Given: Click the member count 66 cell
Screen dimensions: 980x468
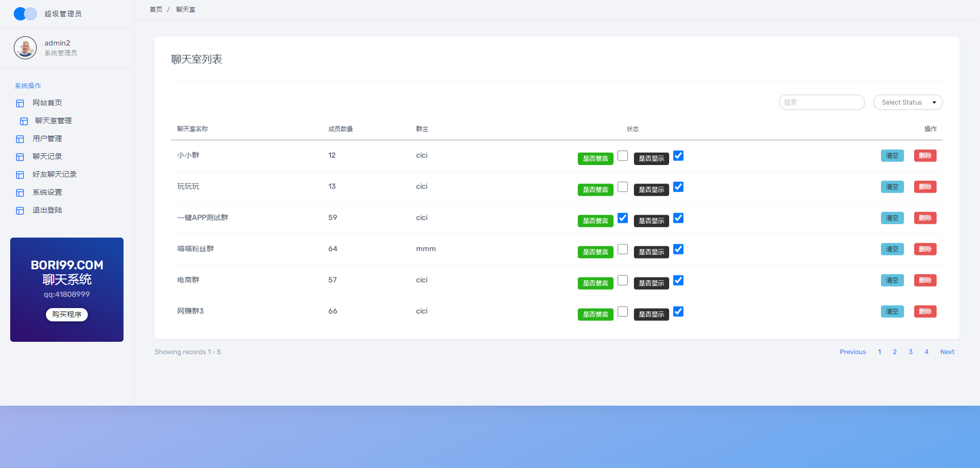Looking at the screenshot, I should point(333,311).
